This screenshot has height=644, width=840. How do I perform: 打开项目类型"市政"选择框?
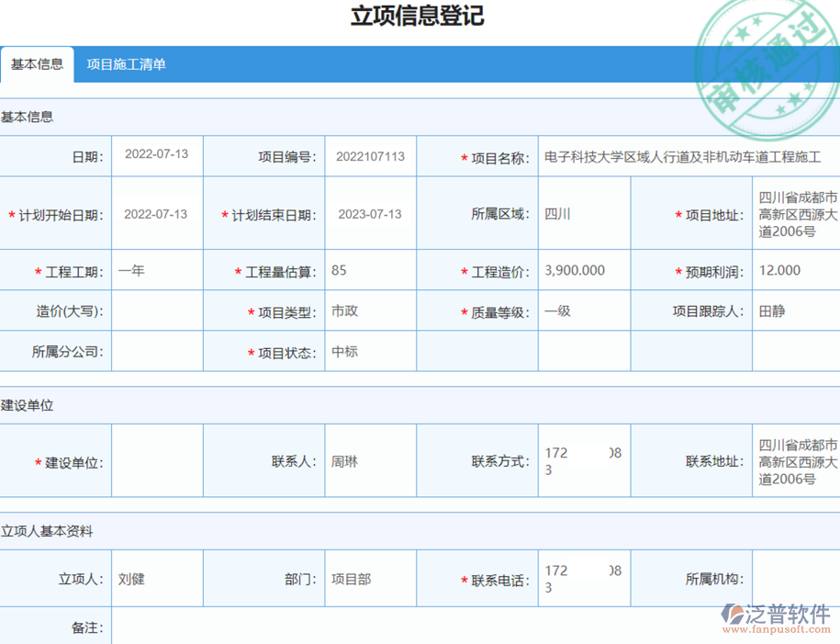(369, 311)
